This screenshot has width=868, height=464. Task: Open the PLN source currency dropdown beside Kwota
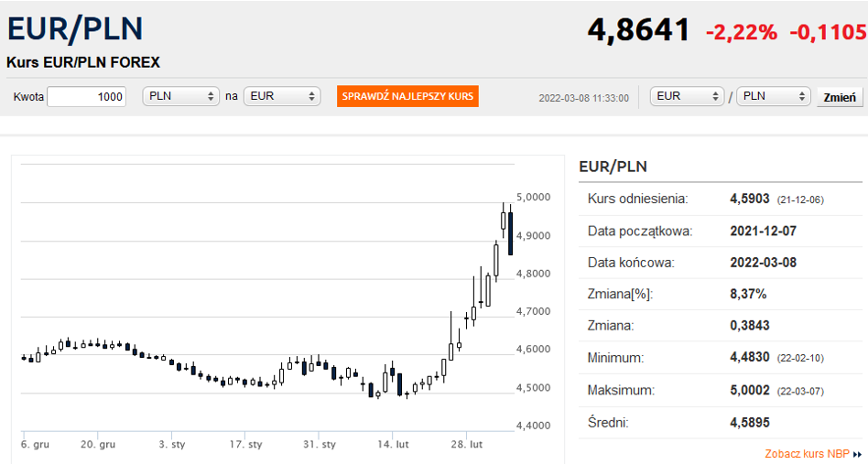point(180,96)
